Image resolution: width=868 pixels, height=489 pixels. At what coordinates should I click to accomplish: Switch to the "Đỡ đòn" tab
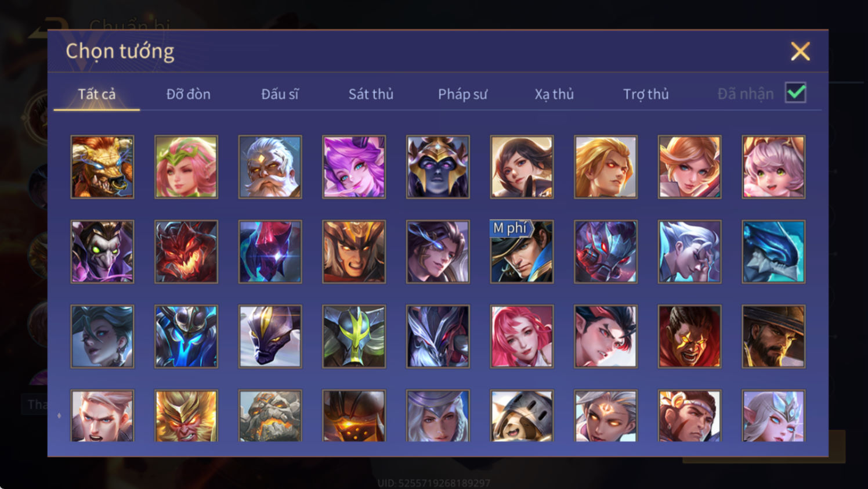(188, 94)
